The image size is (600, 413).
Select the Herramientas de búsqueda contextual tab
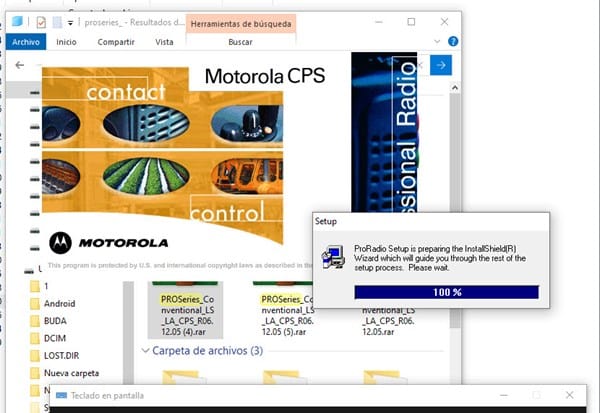click(241, 24)
